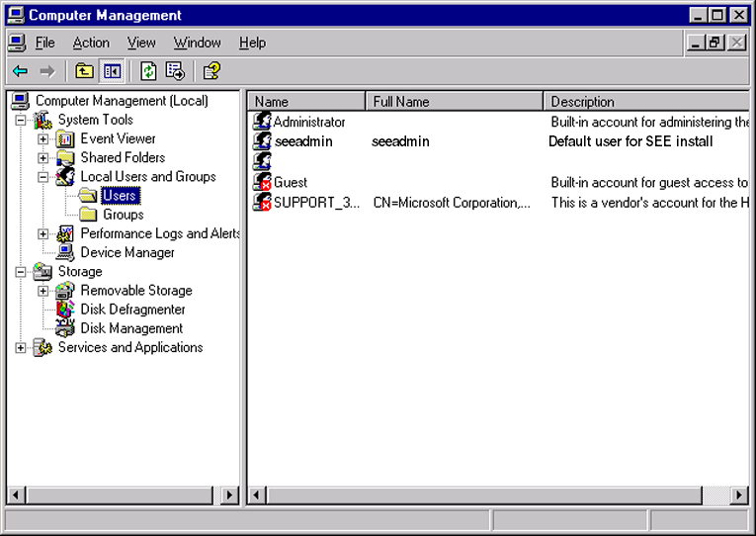The height and width of the screenshot is (536, 756).
Task: Click the Up one level folder icon
Action: click(84, 71)
